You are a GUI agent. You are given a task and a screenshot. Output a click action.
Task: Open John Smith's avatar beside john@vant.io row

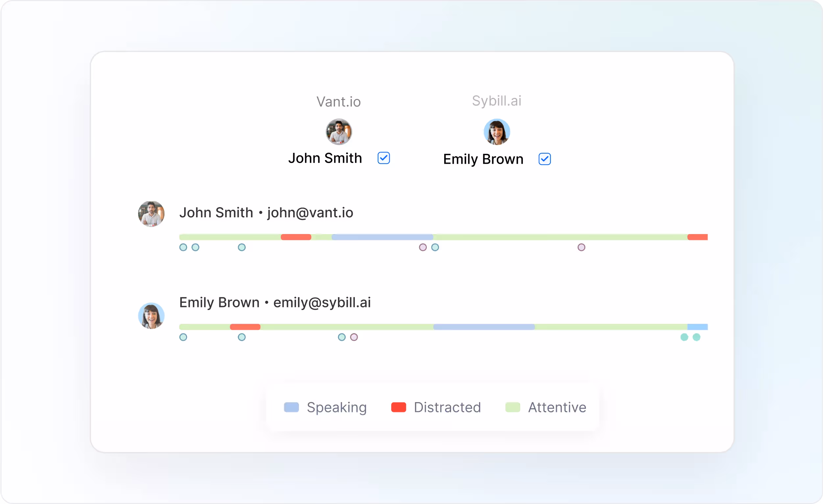[151, 214]
